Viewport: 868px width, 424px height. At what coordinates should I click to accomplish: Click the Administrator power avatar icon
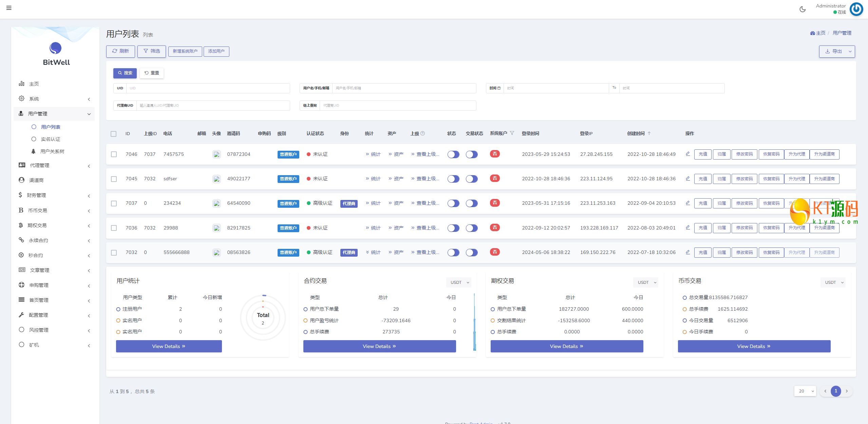856,9
